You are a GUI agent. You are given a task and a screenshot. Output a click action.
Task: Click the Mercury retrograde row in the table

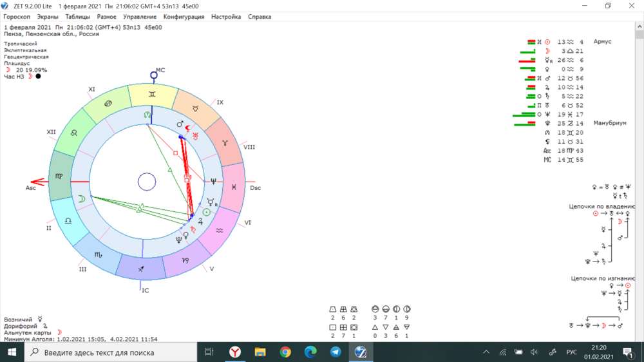552,60
